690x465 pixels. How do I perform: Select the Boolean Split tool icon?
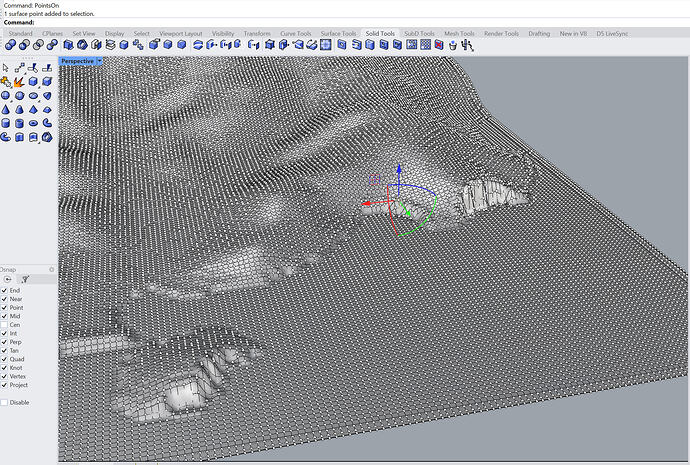tap(52, 45)
